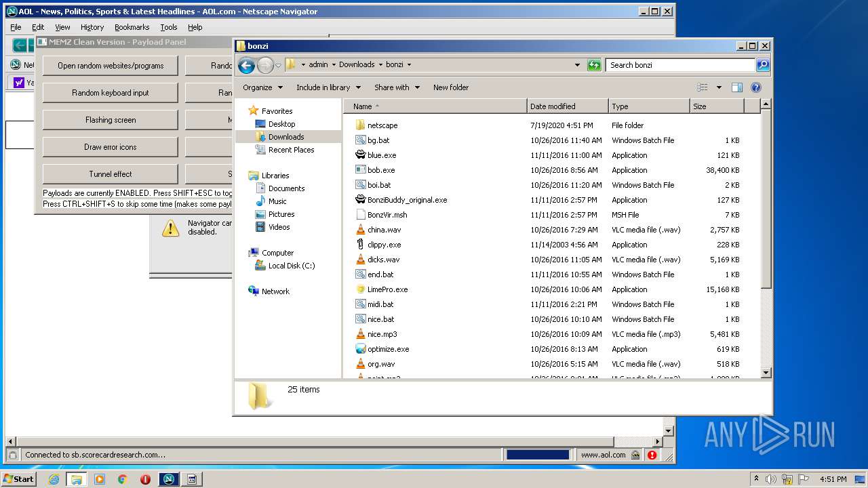The width and height of the screenshot is (868, 488).
Task: Open the Netscape File menu
Action: 16,27
